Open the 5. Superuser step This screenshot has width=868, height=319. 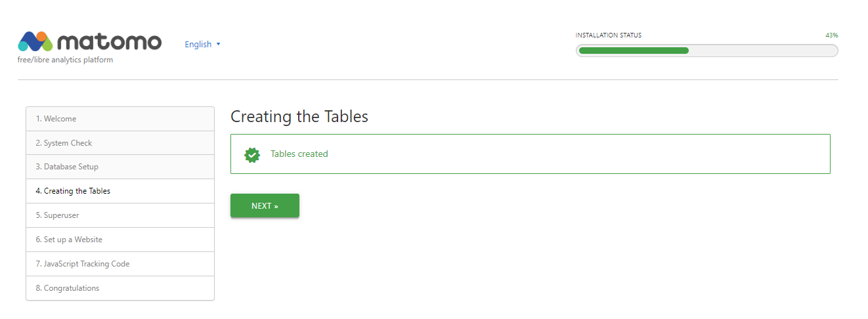point(120,215)
